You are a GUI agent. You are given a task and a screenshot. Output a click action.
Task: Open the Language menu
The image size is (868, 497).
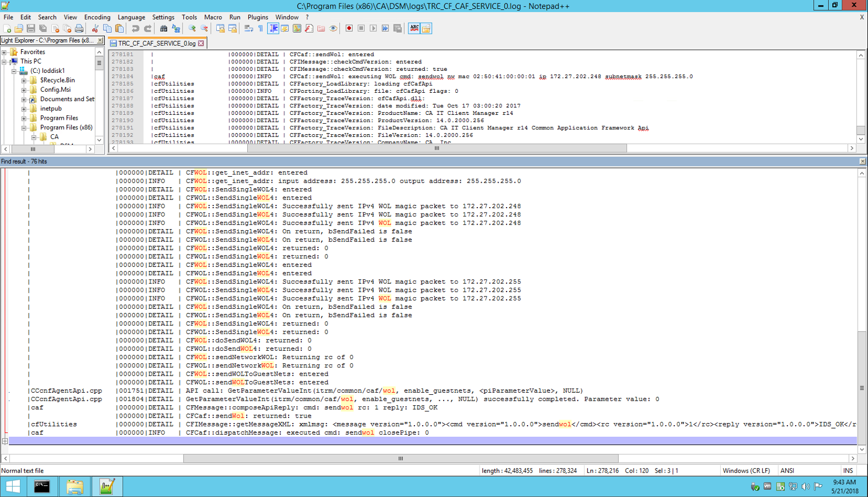point(131,17)
